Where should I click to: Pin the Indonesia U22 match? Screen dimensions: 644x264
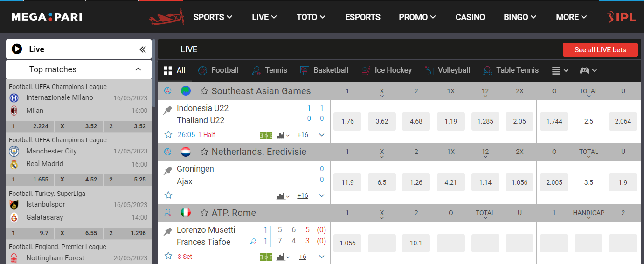click(x=168, y=111)
